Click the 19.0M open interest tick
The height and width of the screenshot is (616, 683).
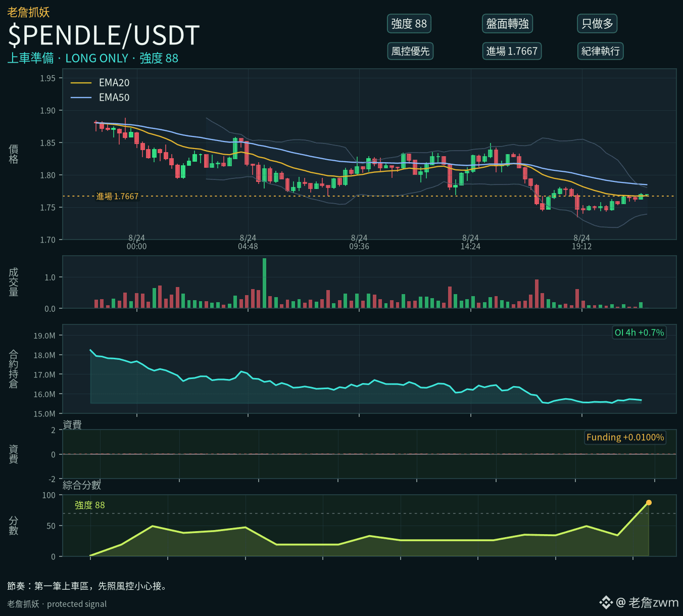[x=44, y=336]
